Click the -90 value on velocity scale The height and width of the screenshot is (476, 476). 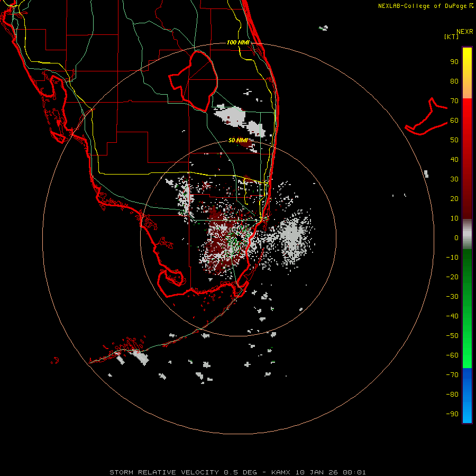click(452, 414)
